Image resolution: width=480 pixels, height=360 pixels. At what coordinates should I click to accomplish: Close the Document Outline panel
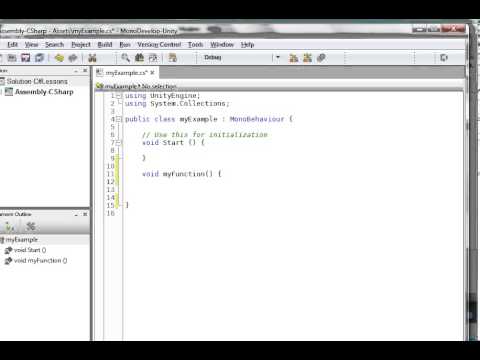pyautogui.click(x=85, y=214)
